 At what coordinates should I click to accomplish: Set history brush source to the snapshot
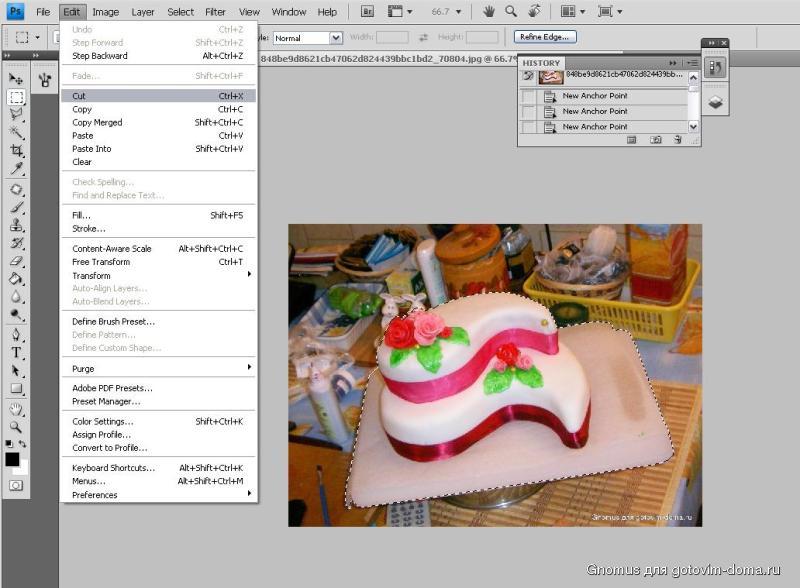pyautogui.click(x=528, y=77)
